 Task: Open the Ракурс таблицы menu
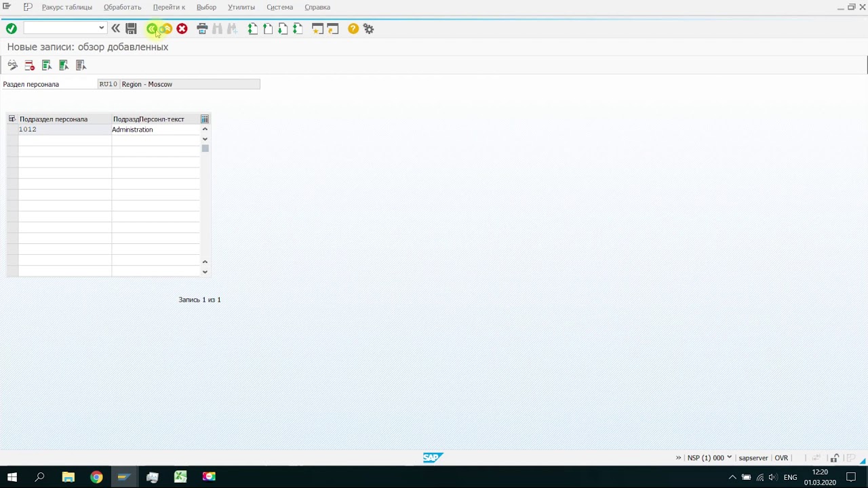click(67, 7)
